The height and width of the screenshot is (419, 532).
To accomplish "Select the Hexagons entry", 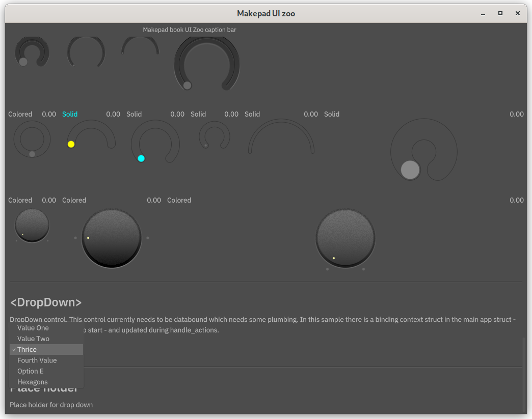I will click(32, 382).
